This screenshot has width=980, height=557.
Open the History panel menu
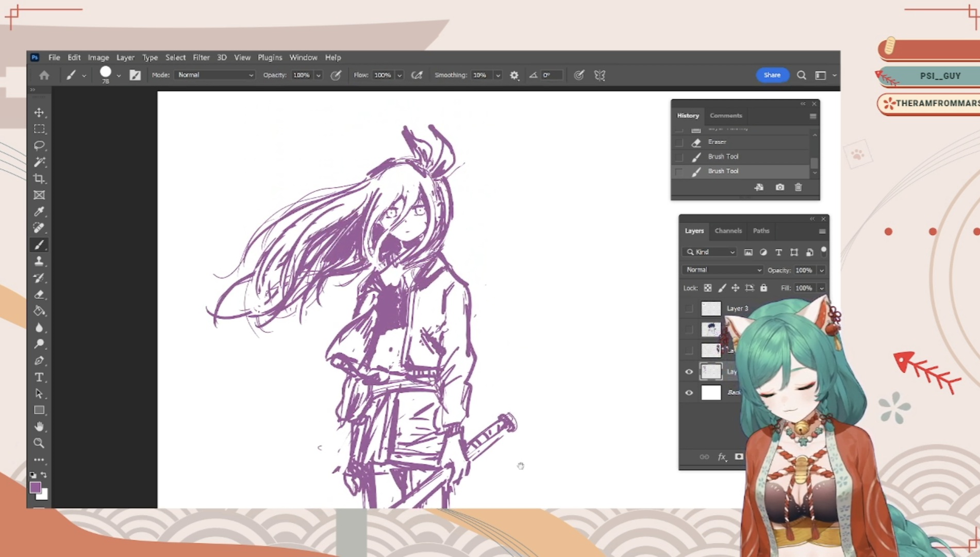[813, 116]
